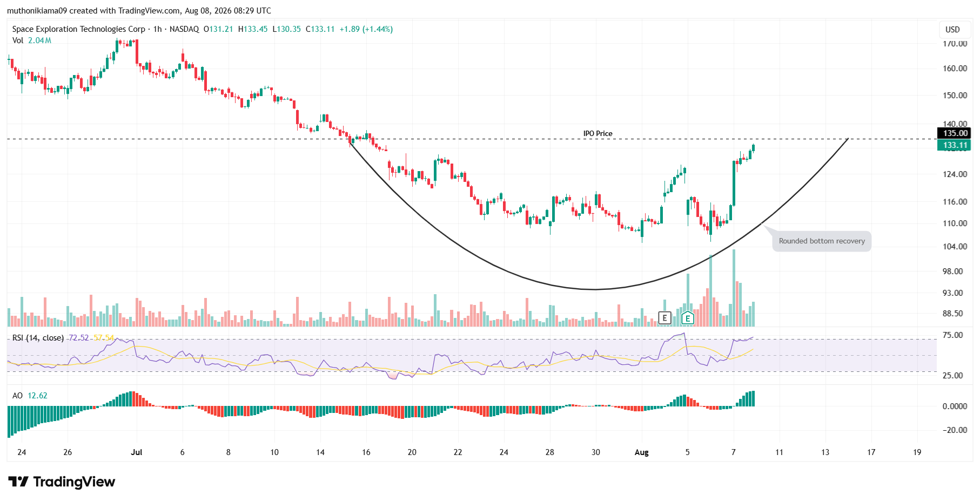Click the 88.50 price axis label
980x502 pixels.
point(953,314)
